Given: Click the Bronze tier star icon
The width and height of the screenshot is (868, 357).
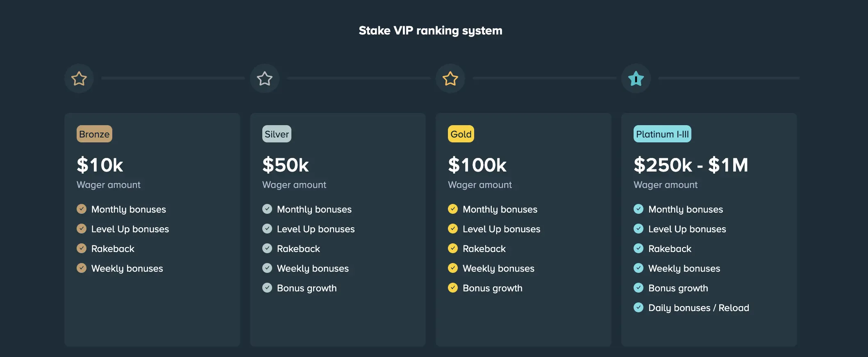Looking at the screenshot, I should coord(79,78).
